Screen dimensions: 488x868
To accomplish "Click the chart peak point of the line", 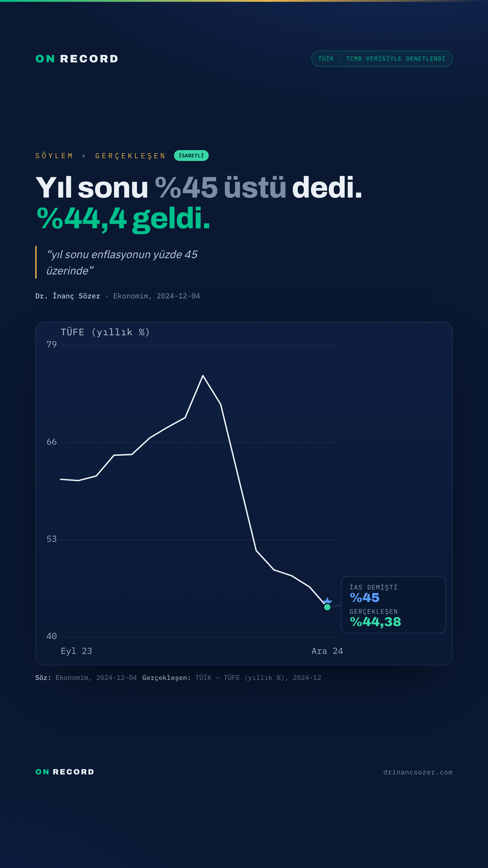I will [x=203, y=375].
